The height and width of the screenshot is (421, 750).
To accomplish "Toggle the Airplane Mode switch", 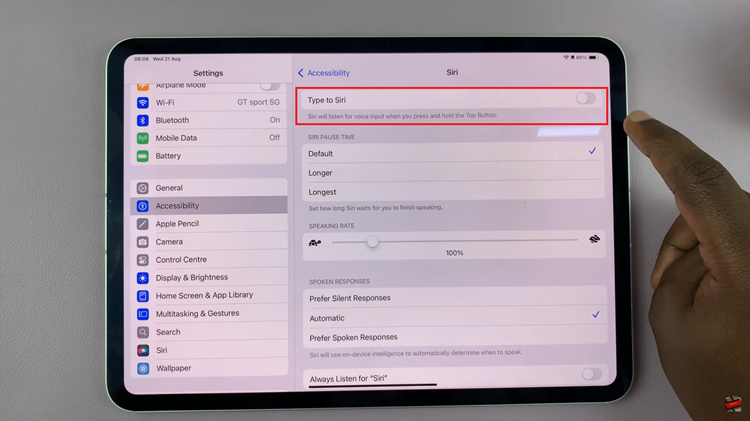I will tap(270, 86).
